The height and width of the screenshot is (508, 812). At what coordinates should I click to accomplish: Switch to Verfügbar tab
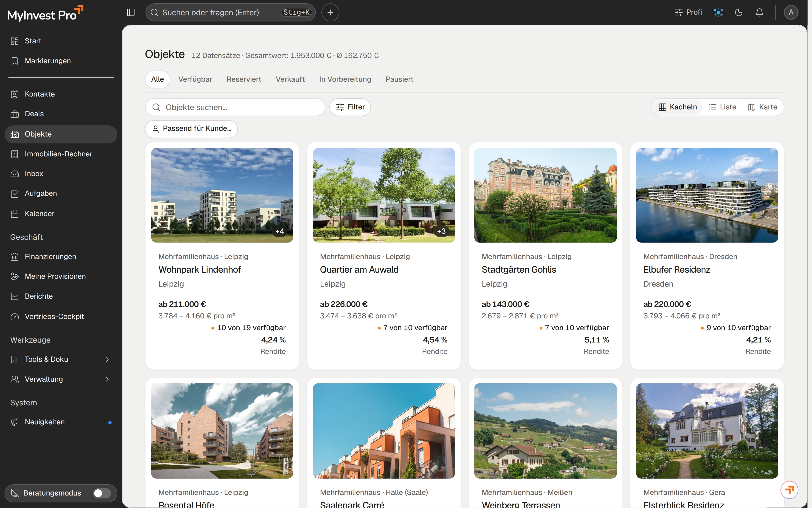[x=195, y=79]
